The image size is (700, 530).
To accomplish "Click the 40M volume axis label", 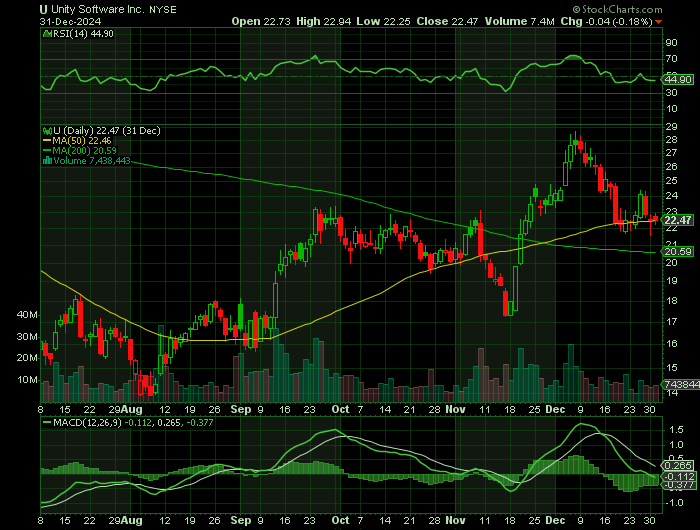I will tap(27, 315).
